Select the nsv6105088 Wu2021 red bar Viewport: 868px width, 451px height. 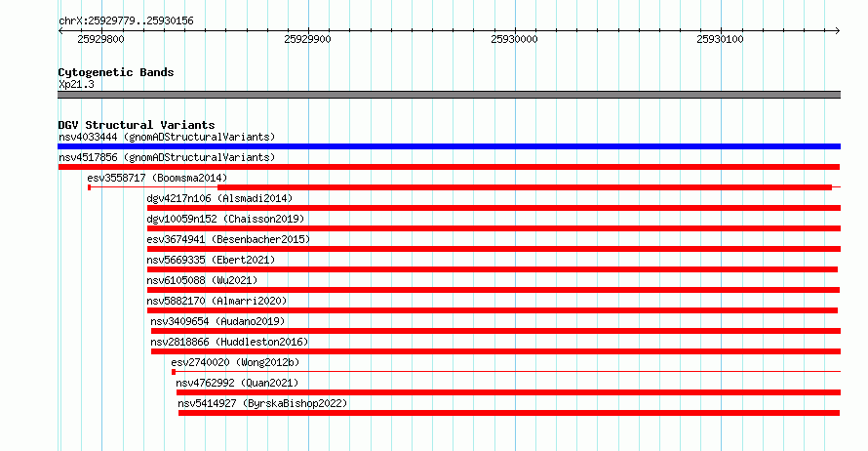(x=493, y=290)
